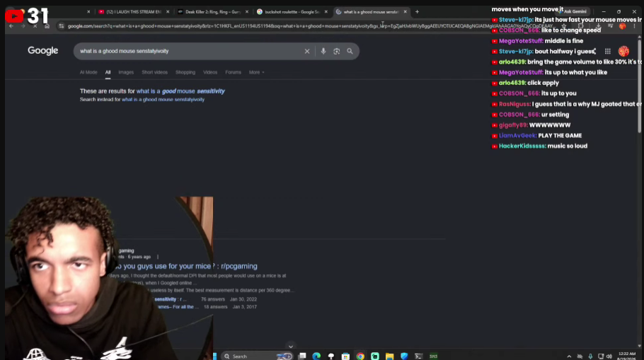This screenshot has width=644, height=360.
Task: Show hidden tray icons chevron
Action: point(569,356)
